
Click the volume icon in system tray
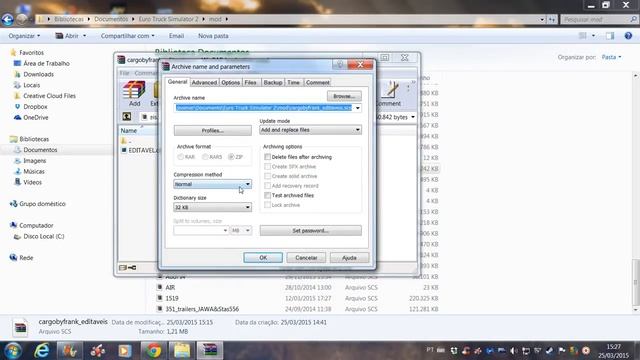point(514,350)
